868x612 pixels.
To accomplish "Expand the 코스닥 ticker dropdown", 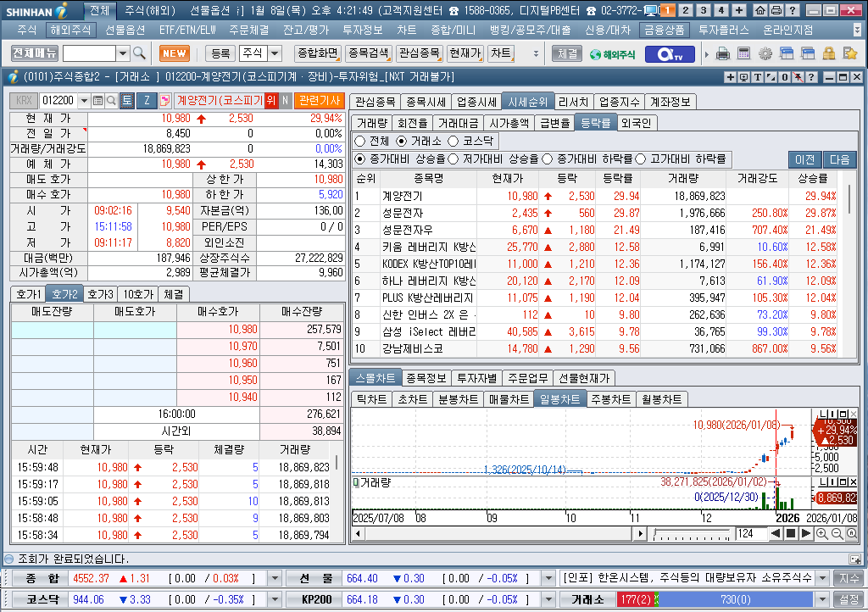I will [275, 599].
